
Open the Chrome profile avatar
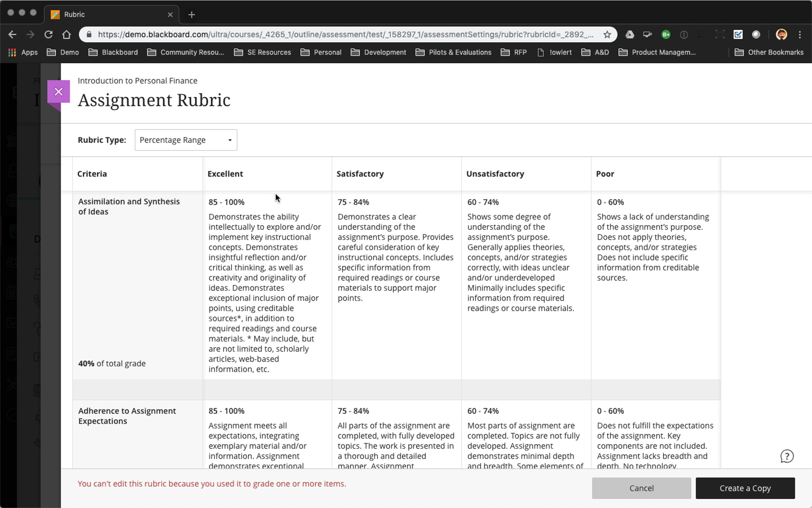click(781, 35)
